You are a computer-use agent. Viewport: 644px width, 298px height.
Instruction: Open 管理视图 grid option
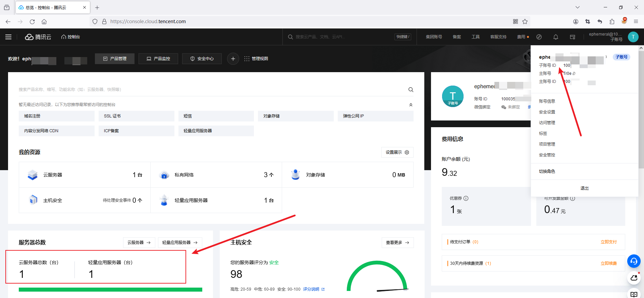pyautogui.click(x=256, y=58)
